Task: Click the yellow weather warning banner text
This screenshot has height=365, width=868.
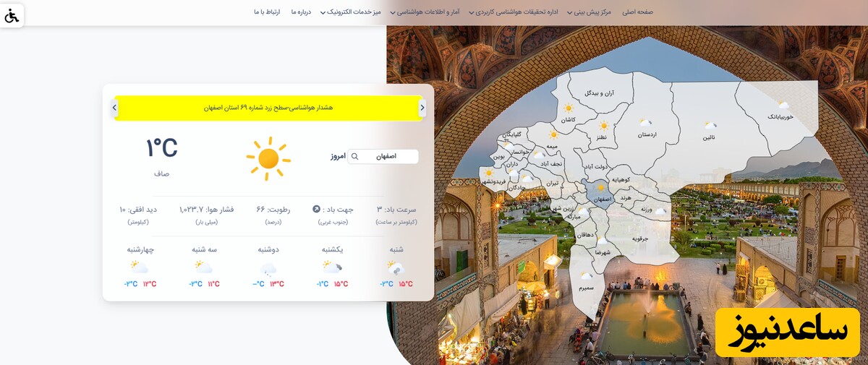Action: coord(268,108)
